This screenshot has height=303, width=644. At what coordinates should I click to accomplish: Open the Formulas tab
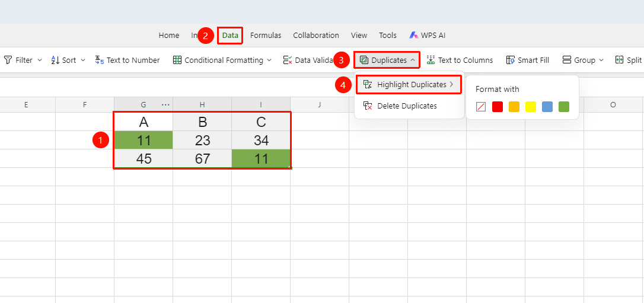pyautogui.click(x=266, y=36)
